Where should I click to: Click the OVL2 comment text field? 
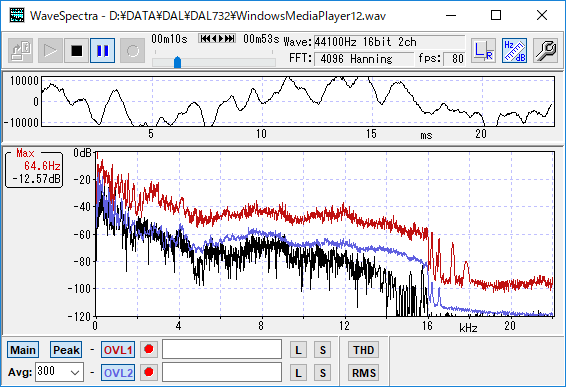pyautogui.click(x=222, y=372)
